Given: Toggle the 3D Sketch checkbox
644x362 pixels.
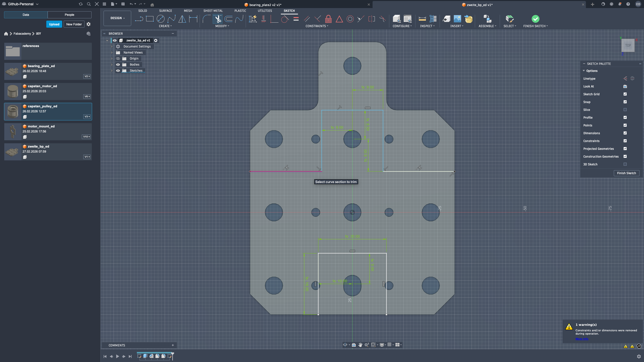Looking at the screenshot, I should click(x=625, y=164).
